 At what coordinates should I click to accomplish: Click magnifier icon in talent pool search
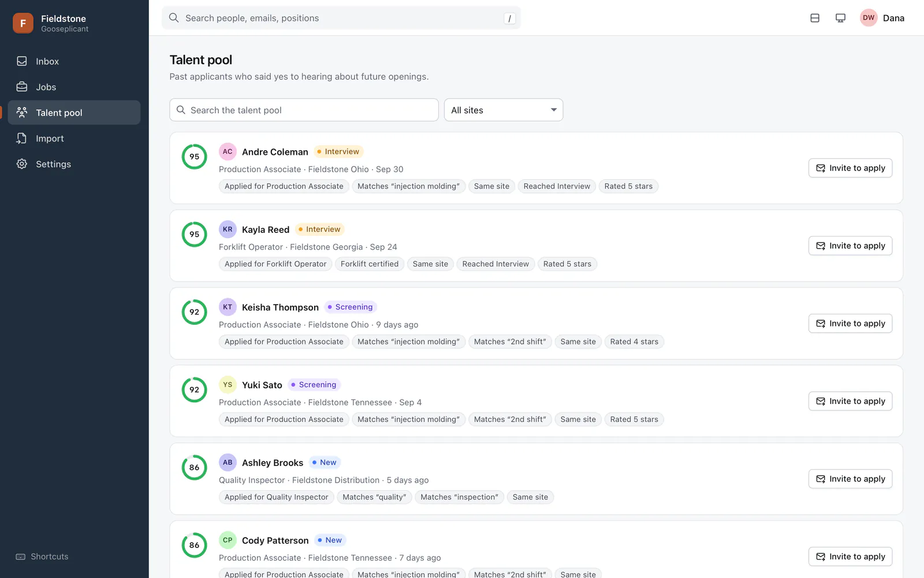181,110
